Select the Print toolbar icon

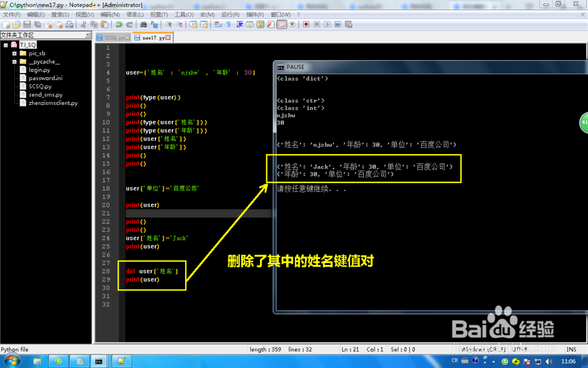pos(70,24)
